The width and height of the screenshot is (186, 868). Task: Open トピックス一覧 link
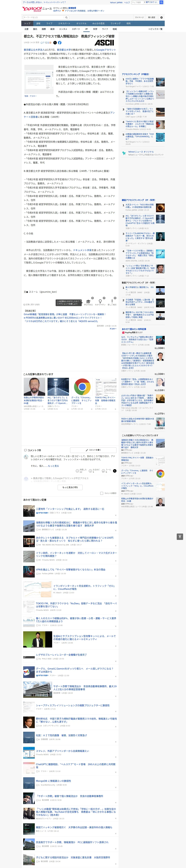[155, 29]
